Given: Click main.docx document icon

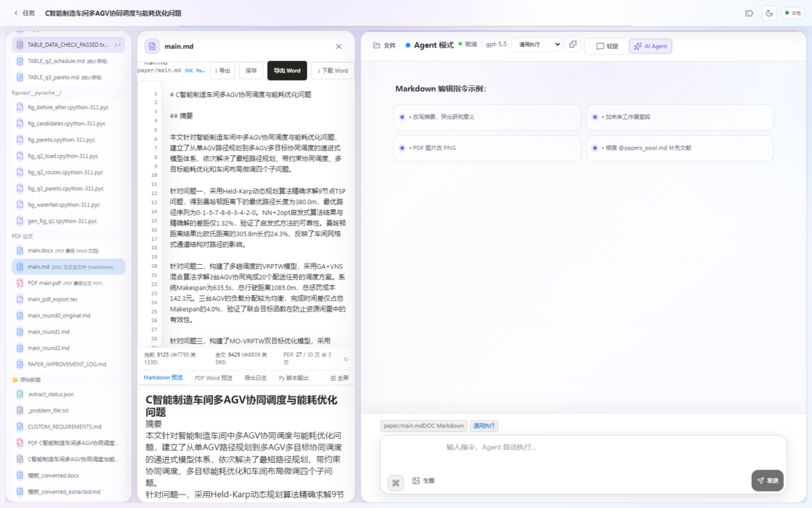Looking at the screenshot, I should 20,251.
